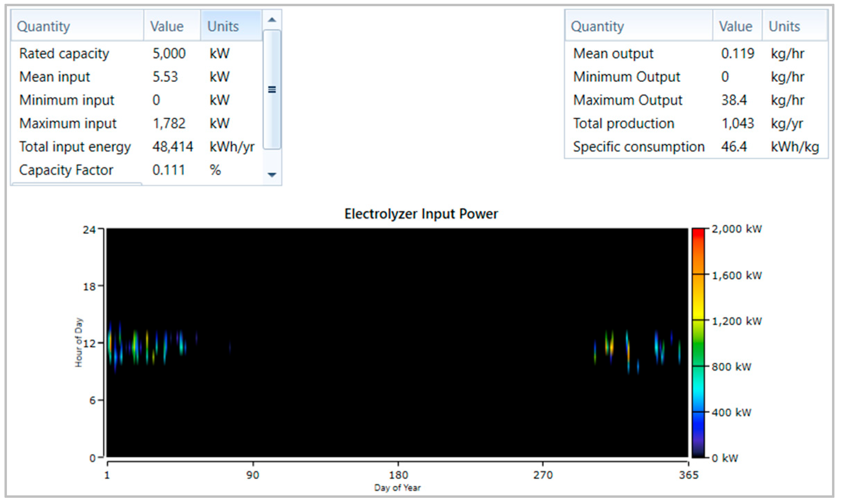Click the 'kg/yr' units cell
Viewport: 841px width, 504px height.
(787, 124)
